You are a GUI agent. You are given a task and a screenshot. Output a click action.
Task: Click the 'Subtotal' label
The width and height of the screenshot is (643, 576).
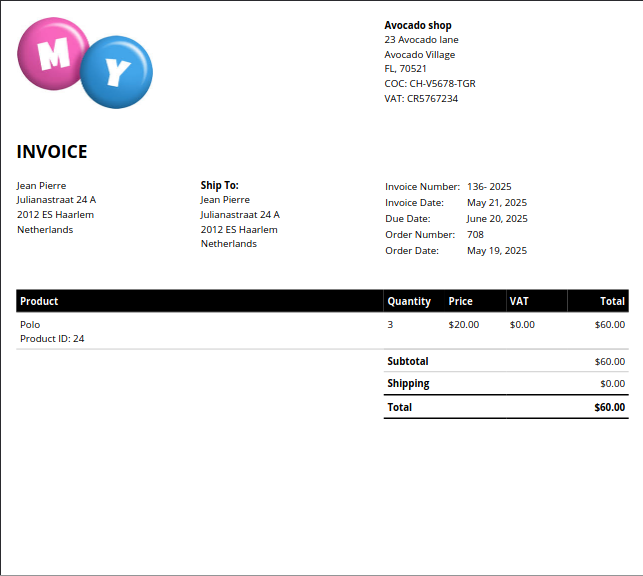pos(408,361)
